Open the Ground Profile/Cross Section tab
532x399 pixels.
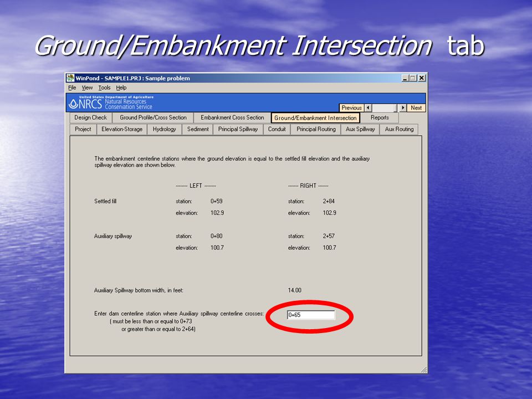click(153, 117)
